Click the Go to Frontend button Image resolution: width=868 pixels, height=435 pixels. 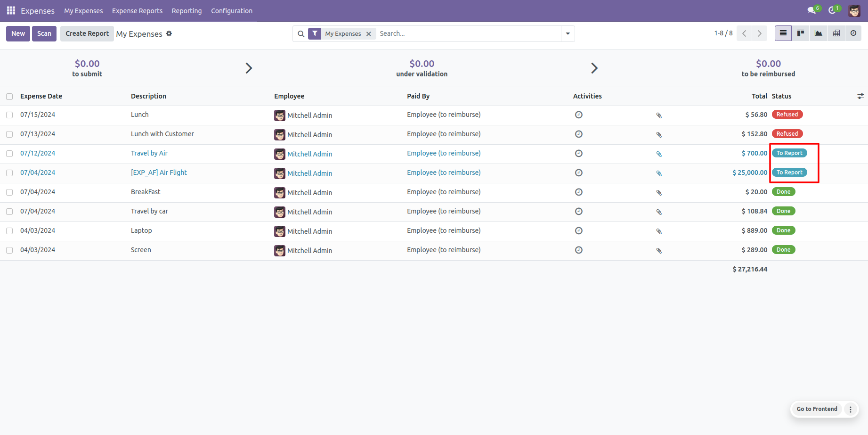817,409
